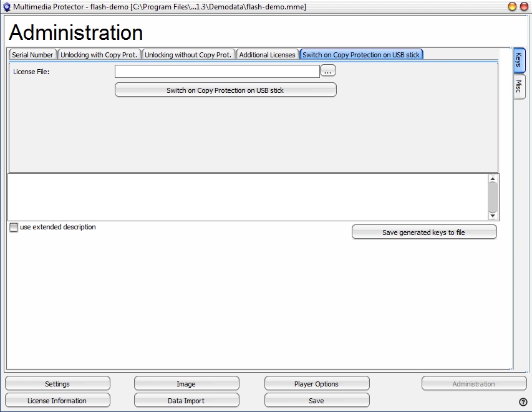532x412 pixels.
Task: Focus the License File input field
Action: point(217,71)
